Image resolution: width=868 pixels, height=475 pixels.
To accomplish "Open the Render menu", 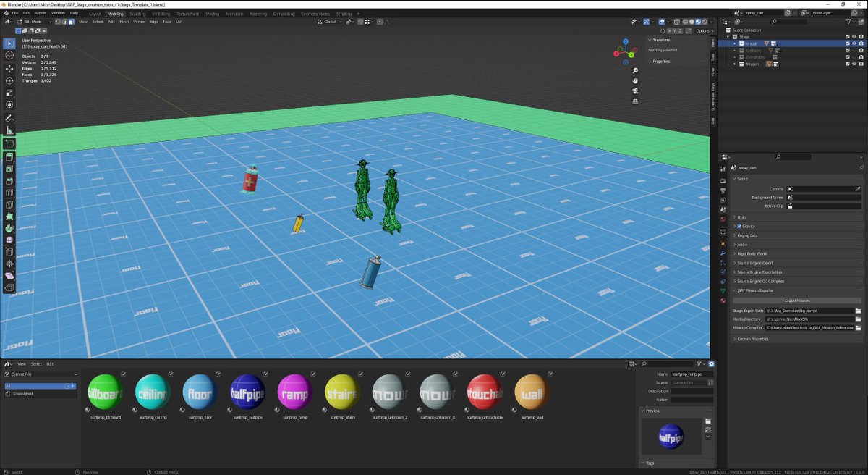I will point(41,13).
